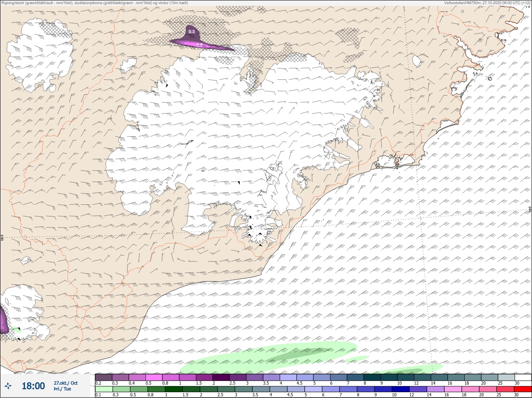Click the dark blue lower legend swatch labeled 10
The image size is (532, 398).
pyautogui.click(x=401, y=389)
